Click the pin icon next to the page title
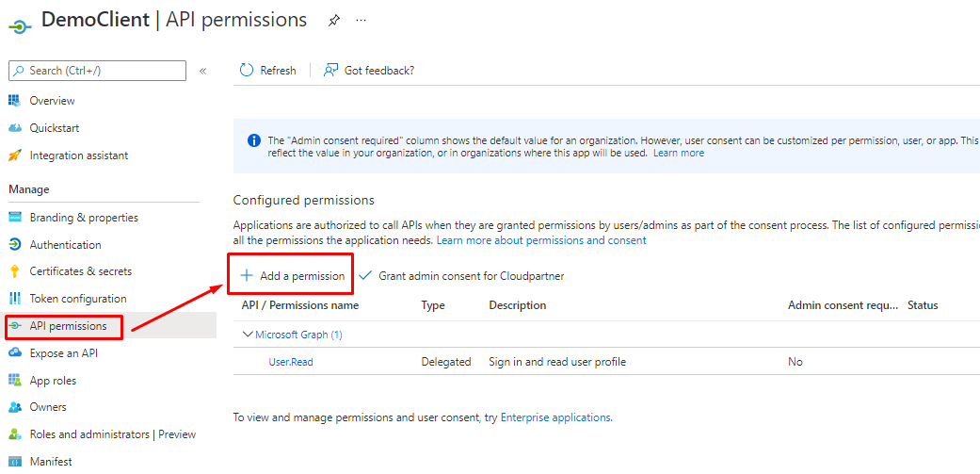The width and height of the screenshot is (980, 474). tap(334, 21)
